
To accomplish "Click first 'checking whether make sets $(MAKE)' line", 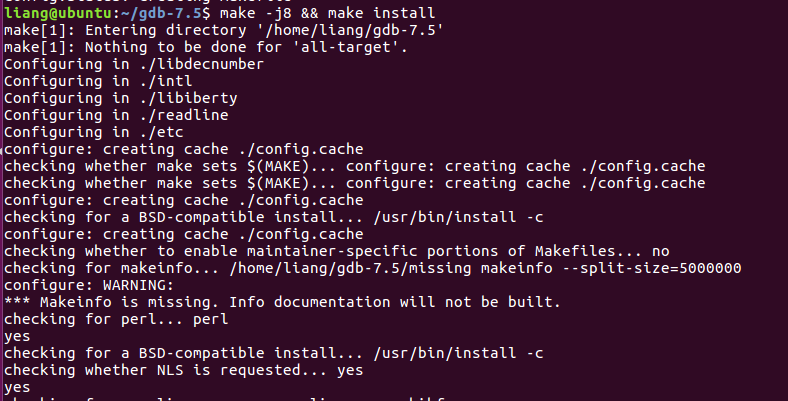I will 354,167.
